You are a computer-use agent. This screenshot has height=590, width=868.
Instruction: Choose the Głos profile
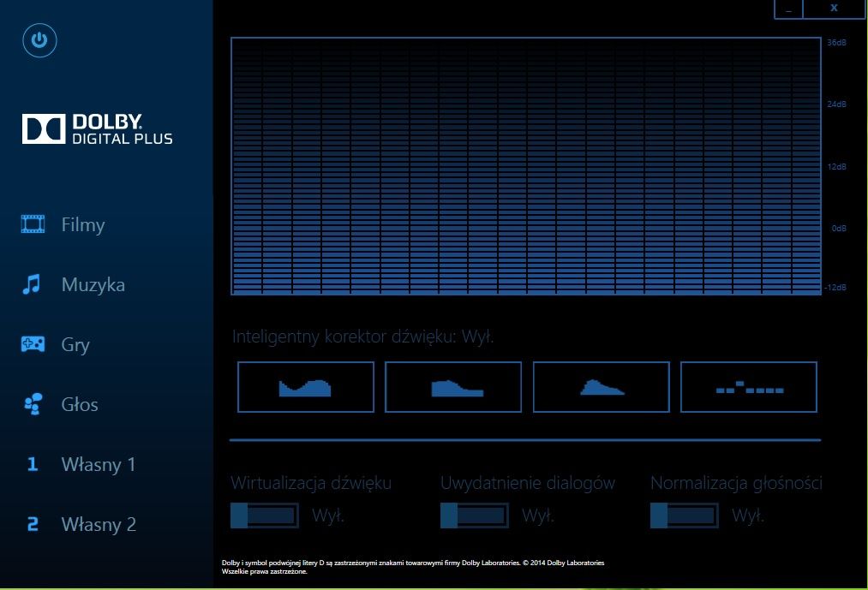[80, 404]
